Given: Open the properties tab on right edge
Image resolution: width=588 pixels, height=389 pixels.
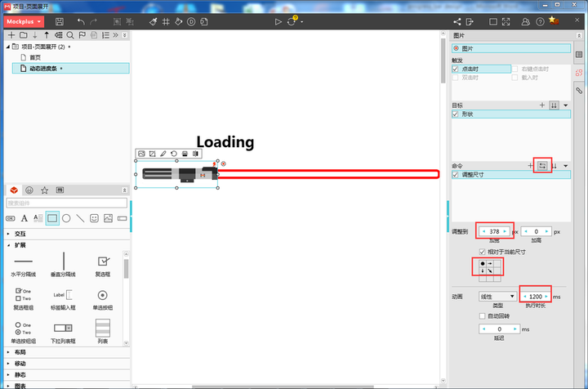Looking at the screenshot, I should pos(579,55).
